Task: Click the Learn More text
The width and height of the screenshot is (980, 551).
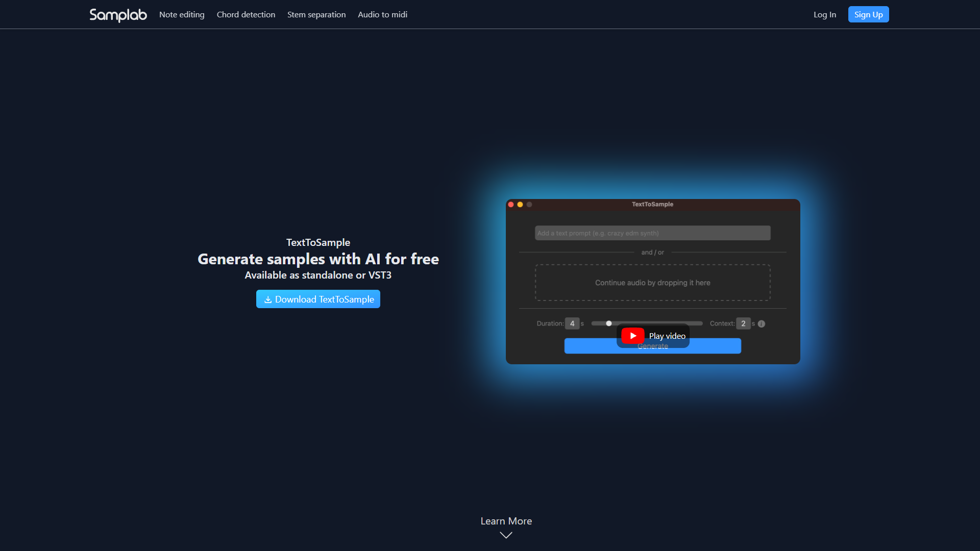Action: click(506, 521)
